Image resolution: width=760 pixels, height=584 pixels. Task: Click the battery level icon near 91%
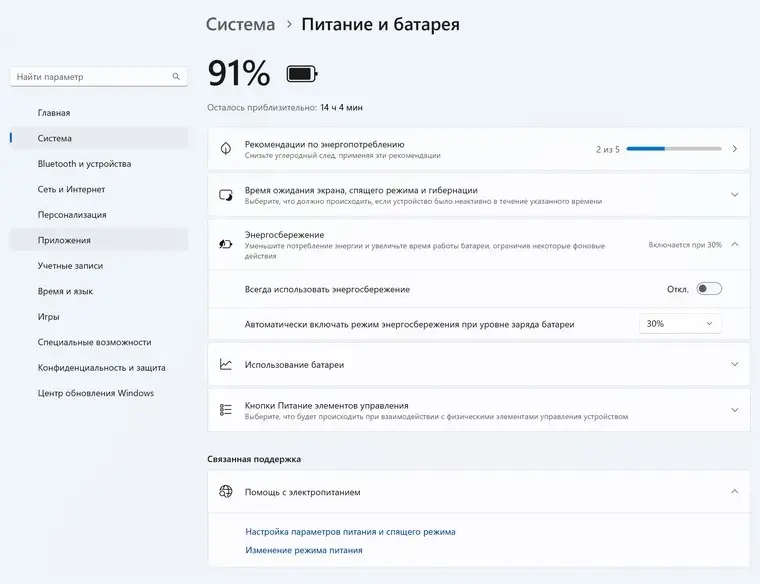point(301,74)
